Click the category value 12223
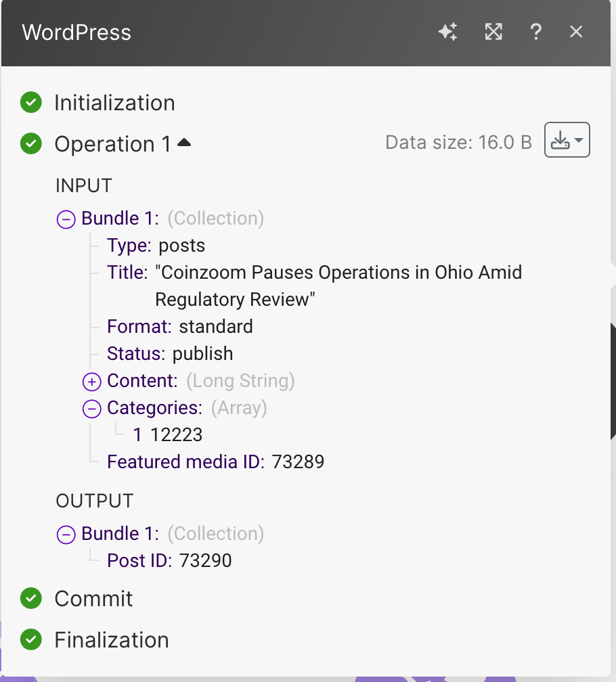Image resolution: width=616 pixels, height=682 pixels. (177, 435)
